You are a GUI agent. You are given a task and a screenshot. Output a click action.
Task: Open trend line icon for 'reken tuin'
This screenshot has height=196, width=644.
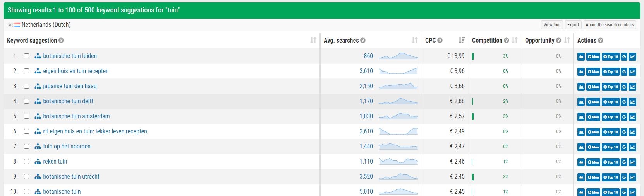[632, 162]
